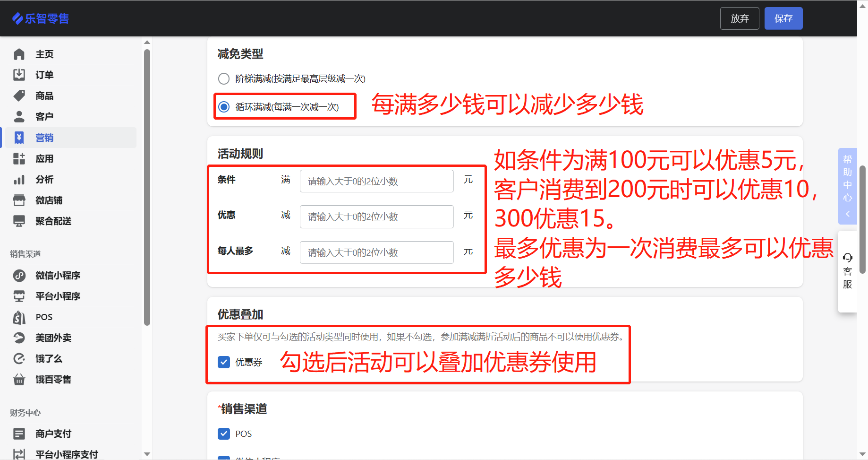This screenshot has height=460, width=868.
Task: Click the sidebar scroll-up arrow
Action: click(x=147, y=42)
